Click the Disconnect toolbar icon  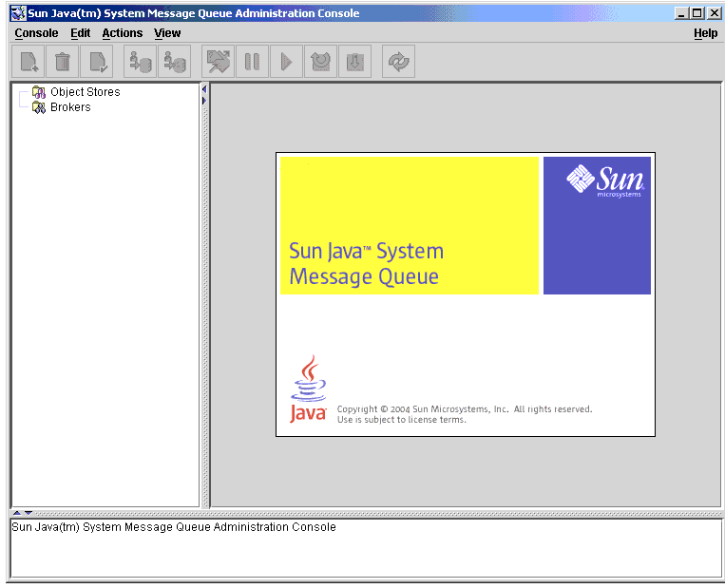[x=174, y=61]
